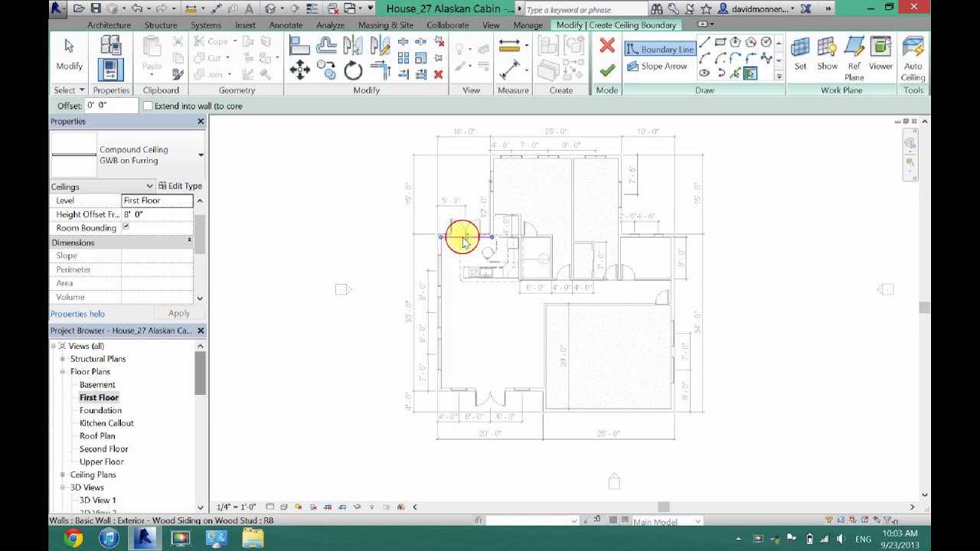980x551 pixels.
Task: Select the Rectangle draw tool
Action: pyautogui.click(x=720, y=42)
